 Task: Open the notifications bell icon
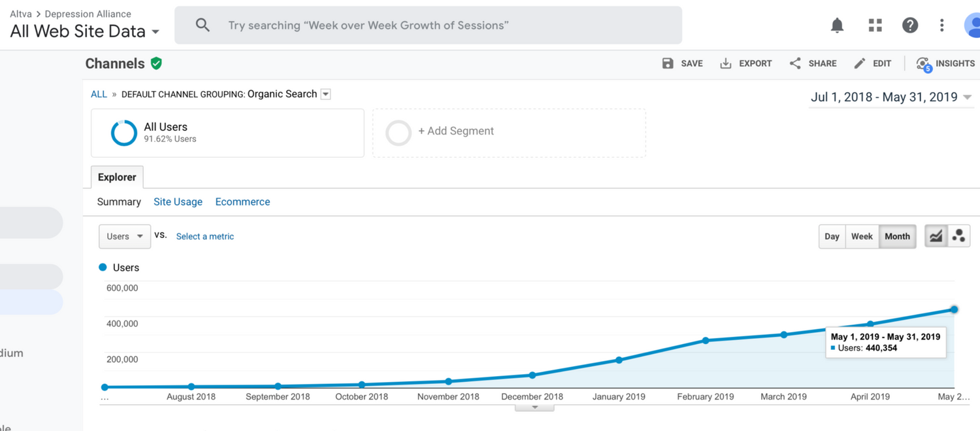click(837, 26)
